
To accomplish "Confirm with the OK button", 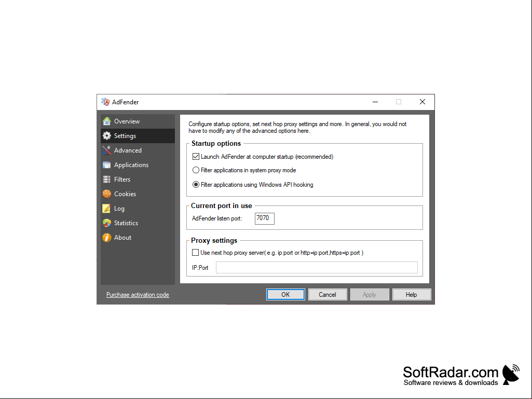I will [285, 295].
